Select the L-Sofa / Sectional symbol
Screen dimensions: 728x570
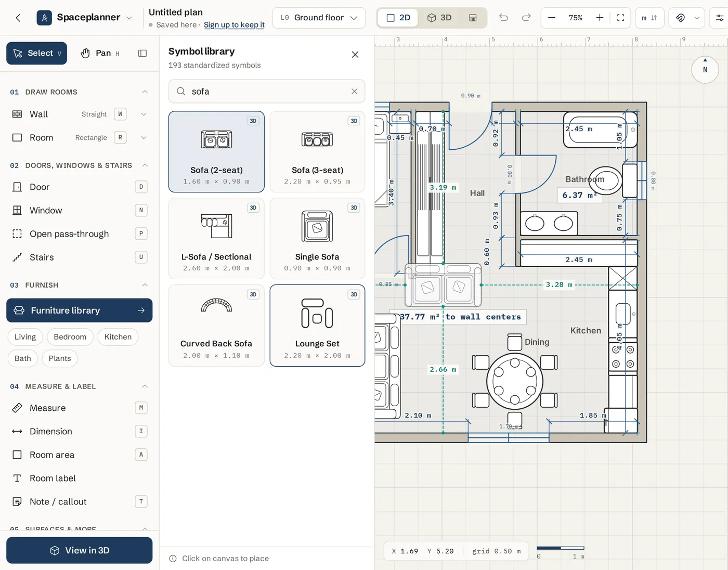click(x=216, y=239)
